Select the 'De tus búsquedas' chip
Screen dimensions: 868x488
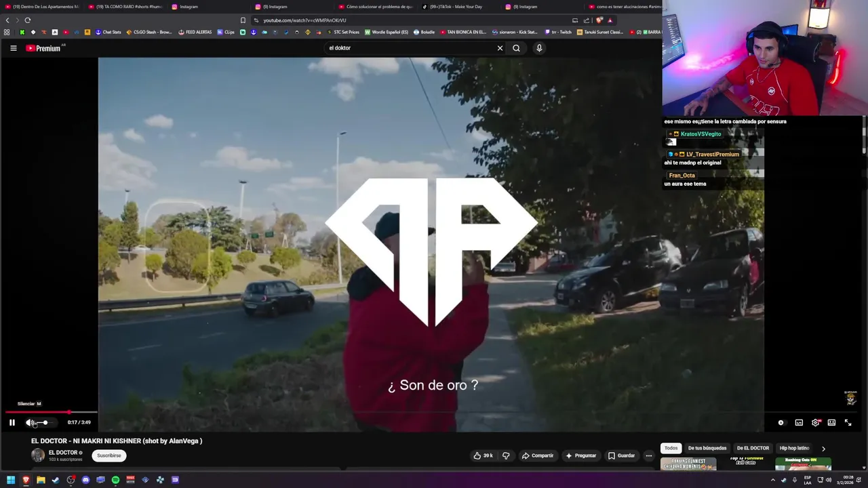(707, 448)
